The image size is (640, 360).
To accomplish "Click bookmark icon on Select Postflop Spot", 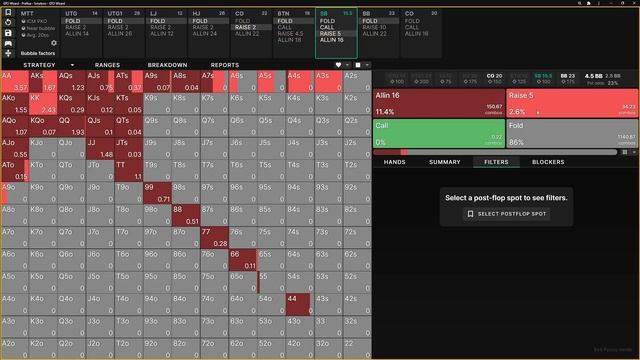I will pyautogui.click(x=470, y=214).
